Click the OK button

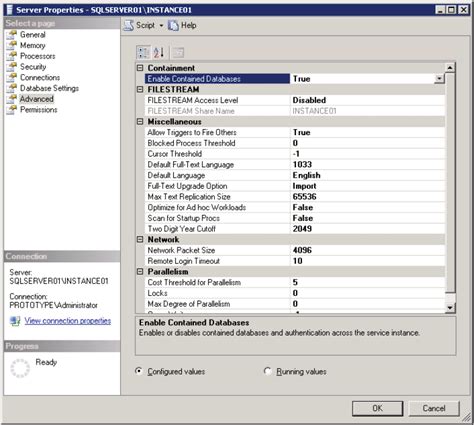377,408
